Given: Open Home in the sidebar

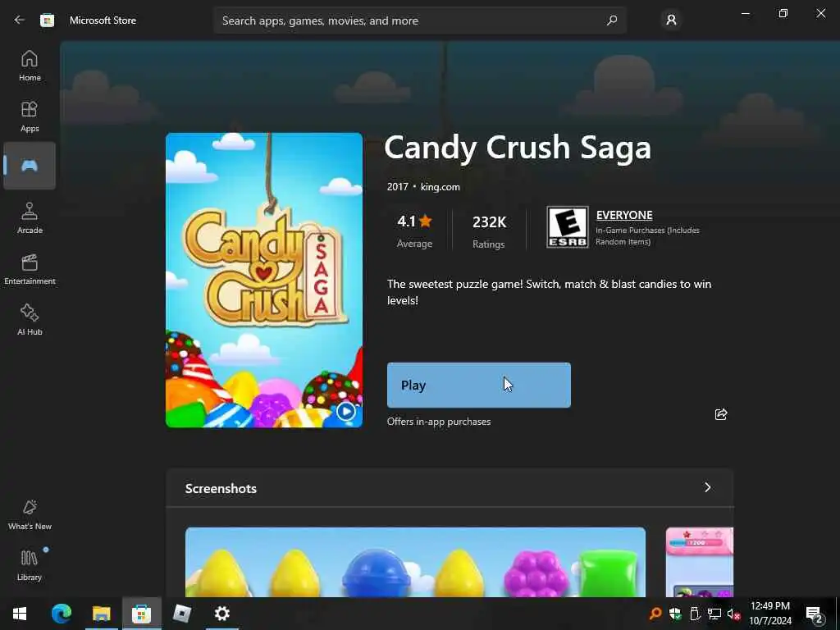Looking at the screenshot, I should coord(30,66).
